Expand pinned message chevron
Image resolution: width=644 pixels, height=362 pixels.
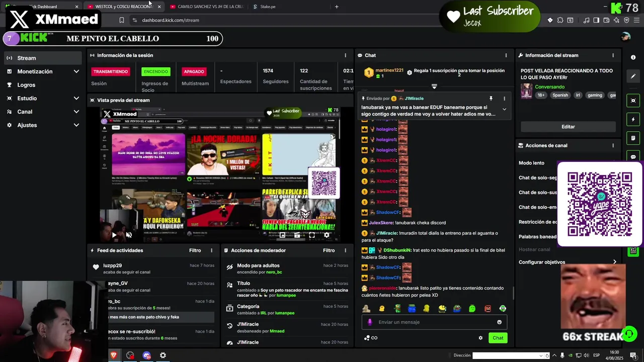pos(504,109)
